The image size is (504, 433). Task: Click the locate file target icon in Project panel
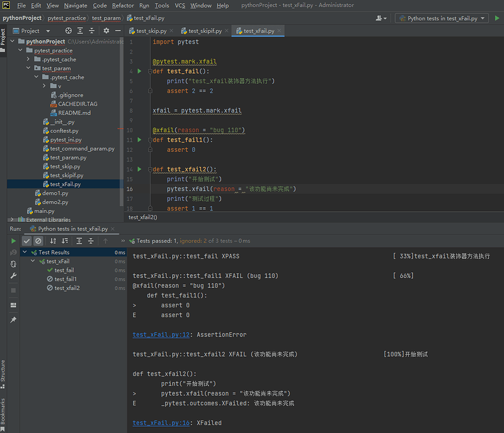point(69,31)
